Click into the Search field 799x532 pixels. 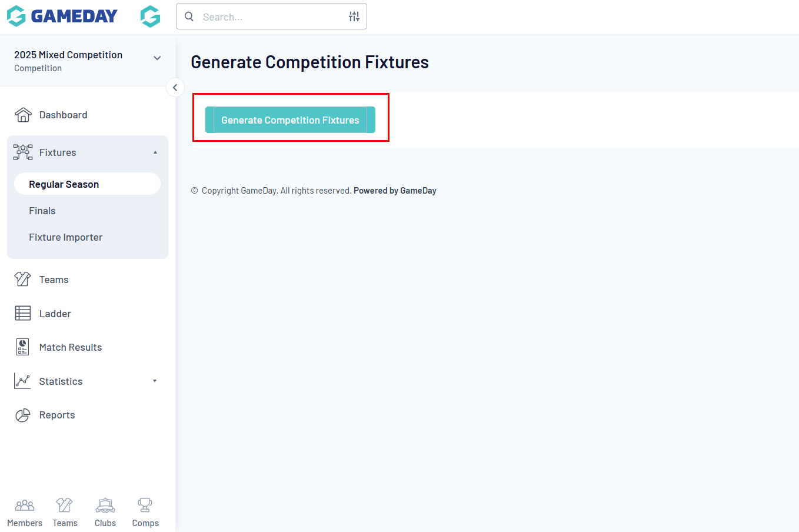(x=271, y=17)
